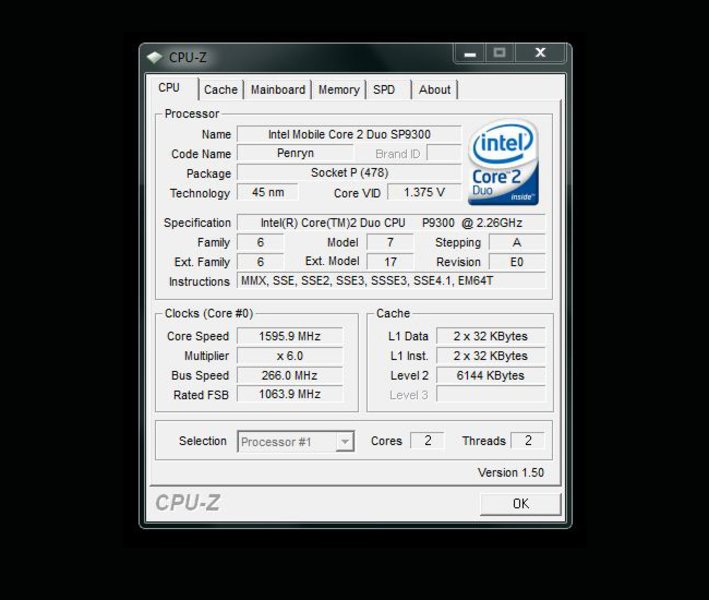
Task: Click the Package value Socket P (478)
Action: (349, 173)
